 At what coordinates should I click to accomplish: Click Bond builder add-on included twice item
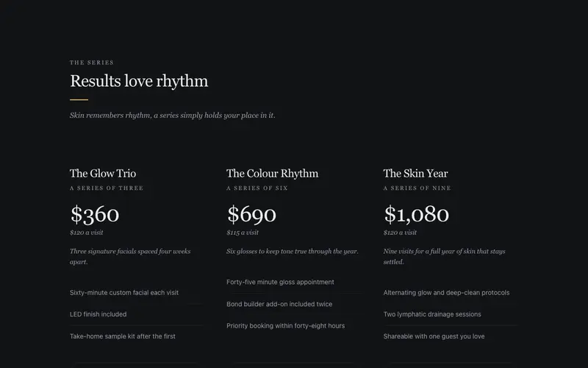click(279, 304)
